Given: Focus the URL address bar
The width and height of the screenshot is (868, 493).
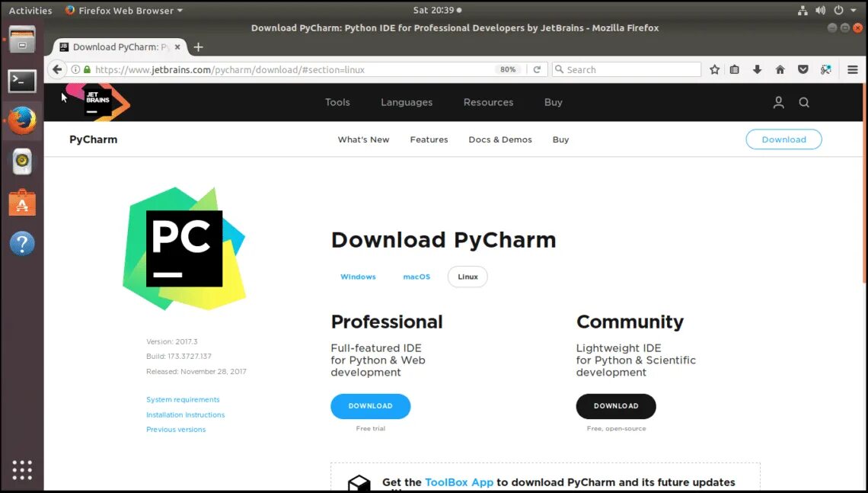Looking at the screenshot, I should [293, 69].
